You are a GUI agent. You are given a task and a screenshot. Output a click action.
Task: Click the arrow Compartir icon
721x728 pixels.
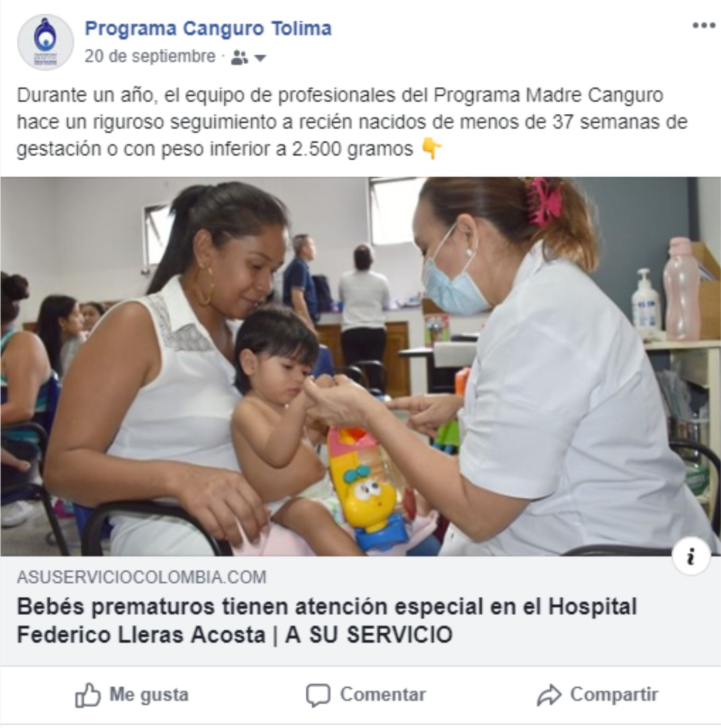point(549,695)
